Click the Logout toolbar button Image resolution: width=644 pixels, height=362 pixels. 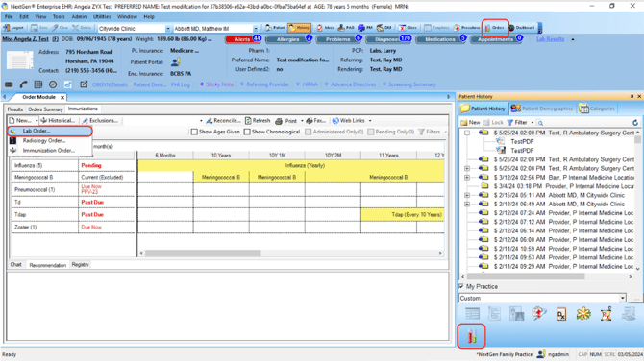(x=14, y=28)
